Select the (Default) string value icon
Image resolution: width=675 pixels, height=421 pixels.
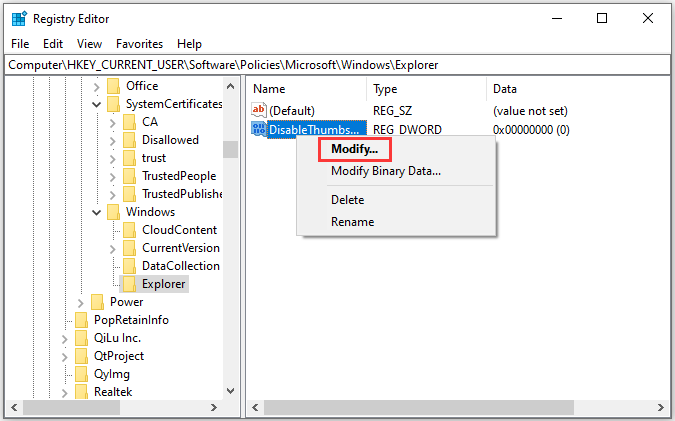pyautogui.click(x=259, y=110)
